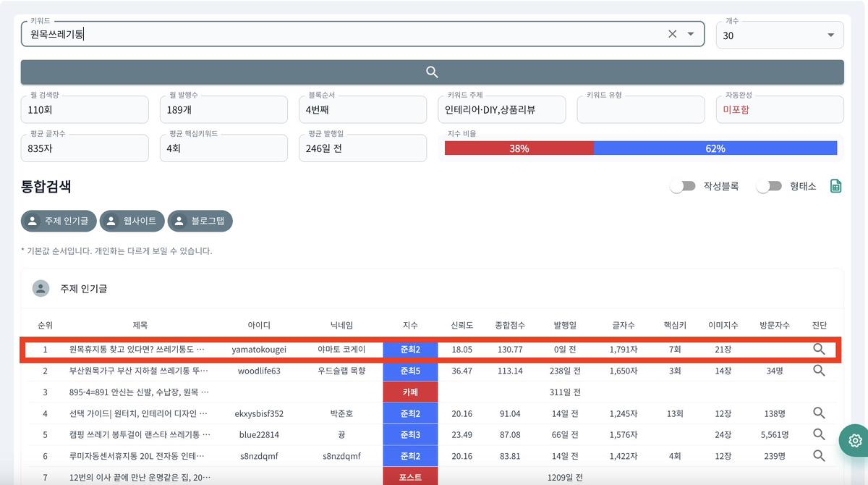Click the 준최5 index badge

pyautogui.click(x=410, y=371)
